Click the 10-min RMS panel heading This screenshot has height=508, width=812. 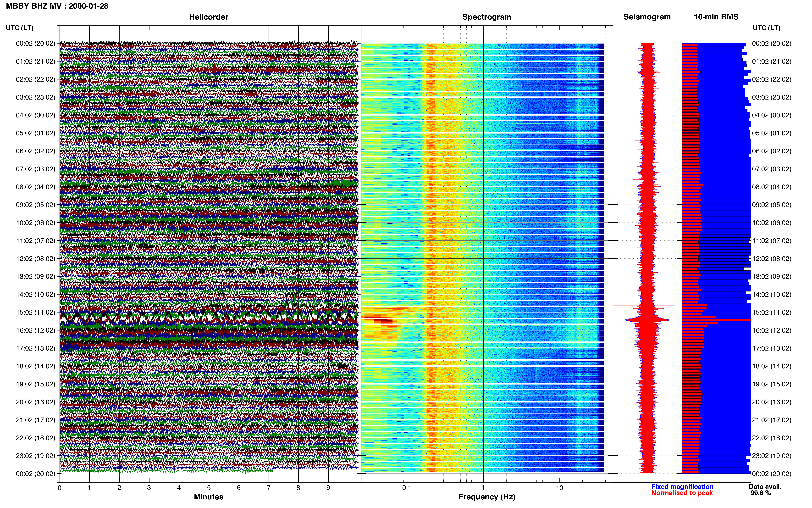click(716, 17)
